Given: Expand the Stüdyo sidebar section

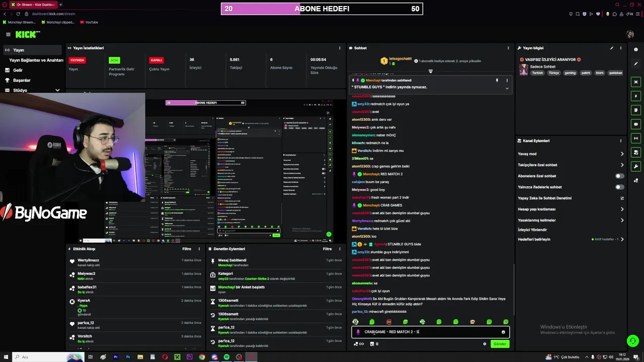Looking at the screenshot, I should click(57, 90).
